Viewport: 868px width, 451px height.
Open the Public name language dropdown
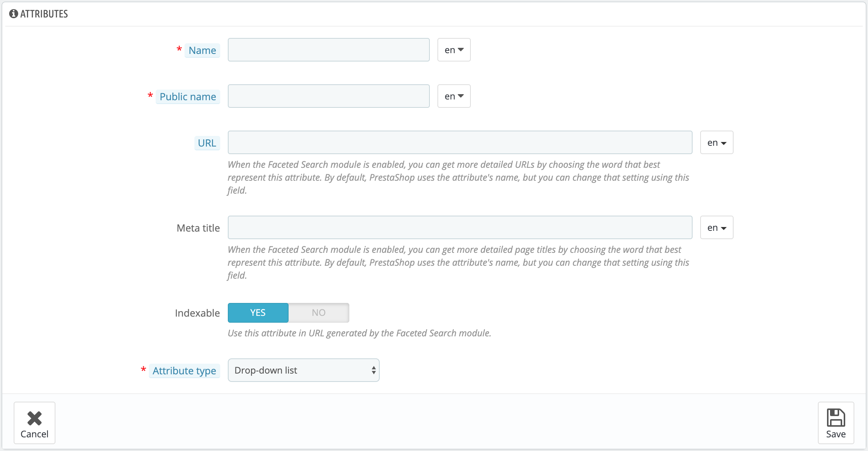[x=454, y=96]
